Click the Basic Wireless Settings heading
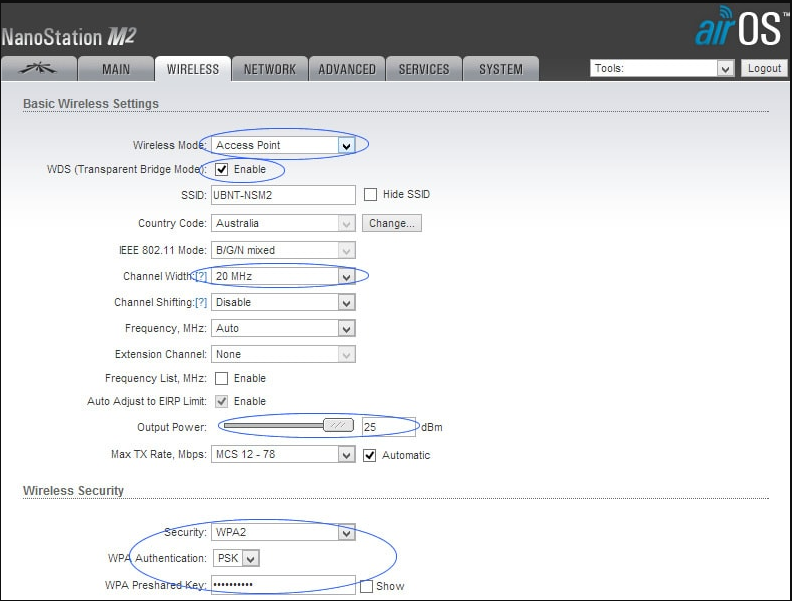792x601 pixels. 91,104
